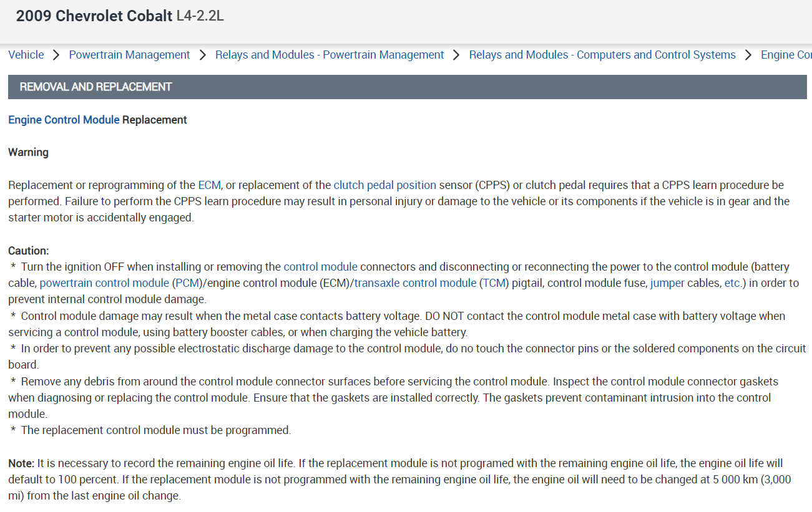Click the Engine Control Module heading link
Screen dimensions: 812x512
coord(64,120)
